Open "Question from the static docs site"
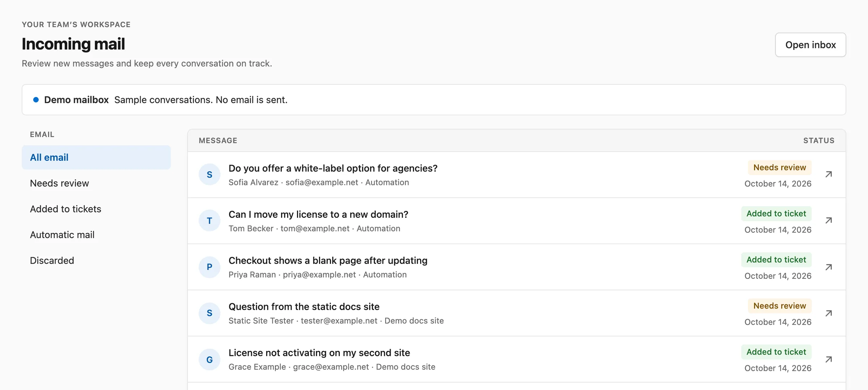 [x=304, y=307]
